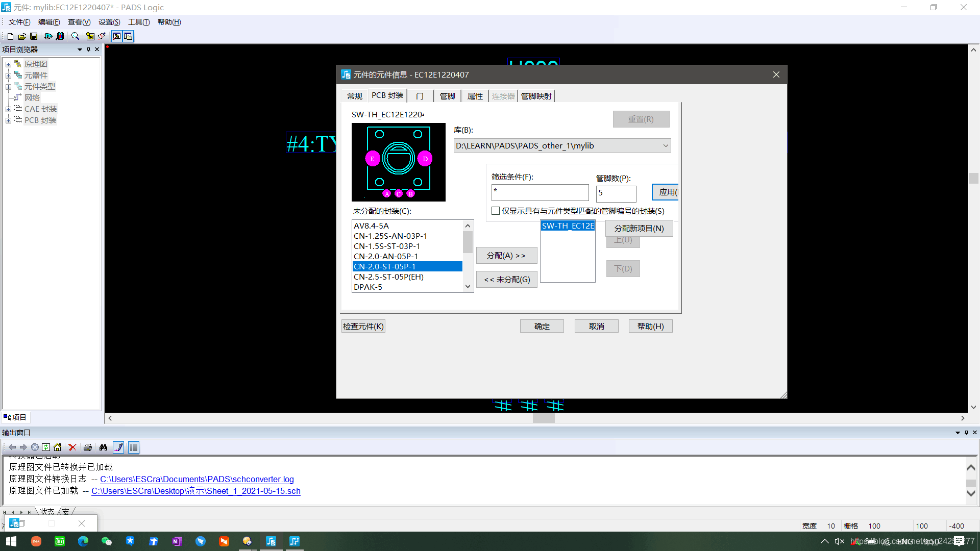The width and height of the screenshot is (980, 551).
Task: Click the decal preview thumbnail
Action: pos(398,162)
